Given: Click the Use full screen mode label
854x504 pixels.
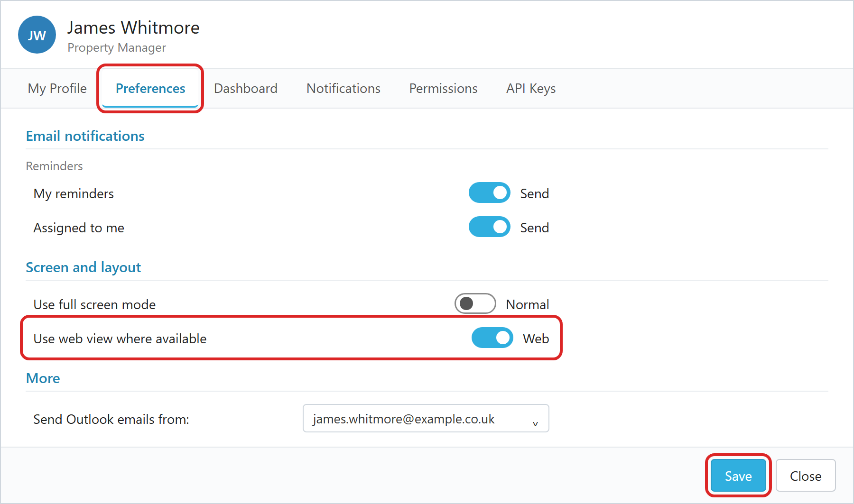Looking at the screenshot, I should coord(94,304).
